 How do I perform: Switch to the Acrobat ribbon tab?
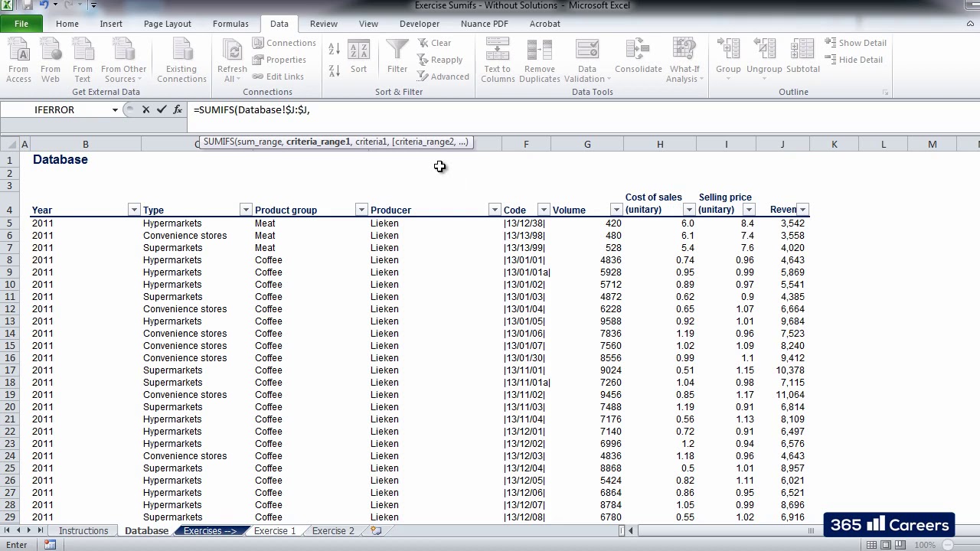pos(545,24)
